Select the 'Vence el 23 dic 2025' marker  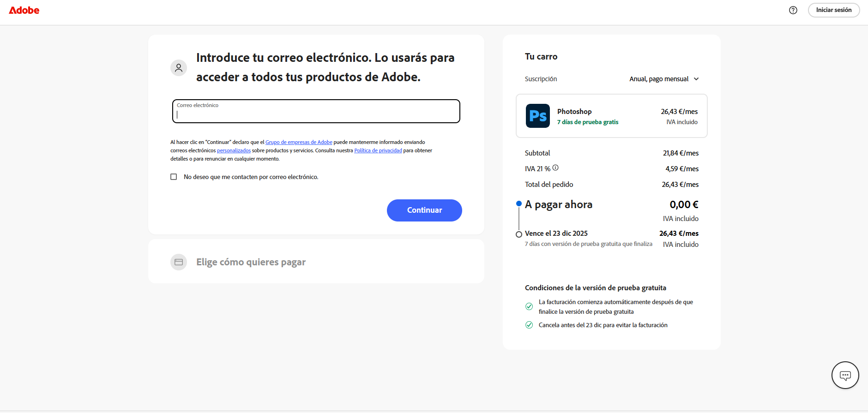(x=519, y=234)
